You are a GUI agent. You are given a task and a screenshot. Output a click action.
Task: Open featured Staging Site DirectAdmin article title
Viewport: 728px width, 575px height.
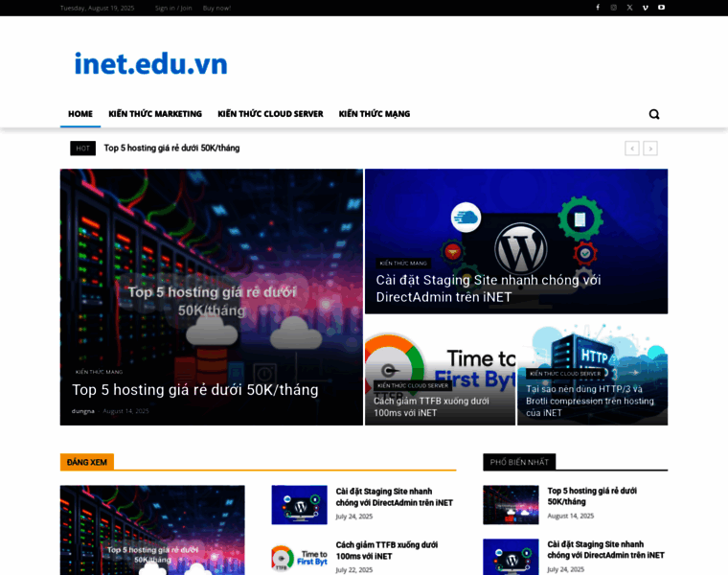pos(488,288)
